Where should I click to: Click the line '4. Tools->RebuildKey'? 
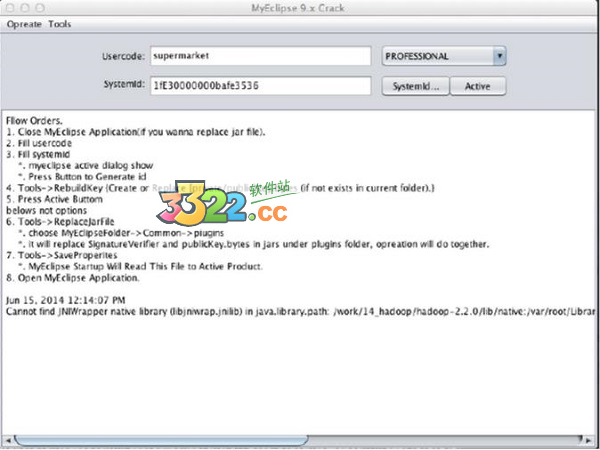point(220,188)
